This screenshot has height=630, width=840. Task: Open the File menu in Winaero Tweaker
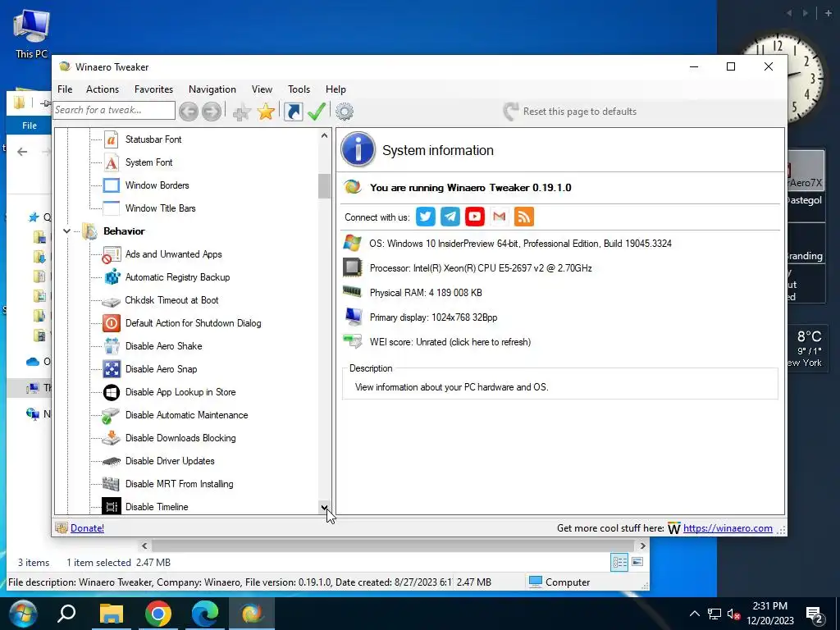(x=65, y=89)
